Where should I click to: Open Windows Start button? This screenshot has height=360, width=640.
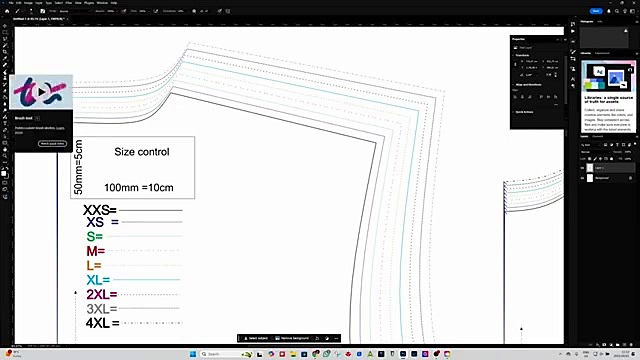193,354
